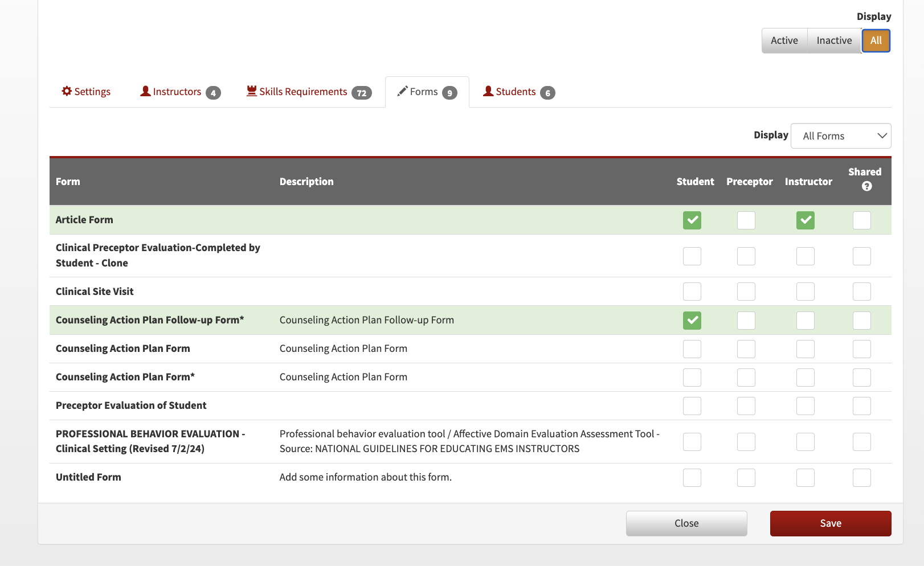Uncheck Student for Article Form
Screen dimensions: 924x566
click(x=692, y=220)
